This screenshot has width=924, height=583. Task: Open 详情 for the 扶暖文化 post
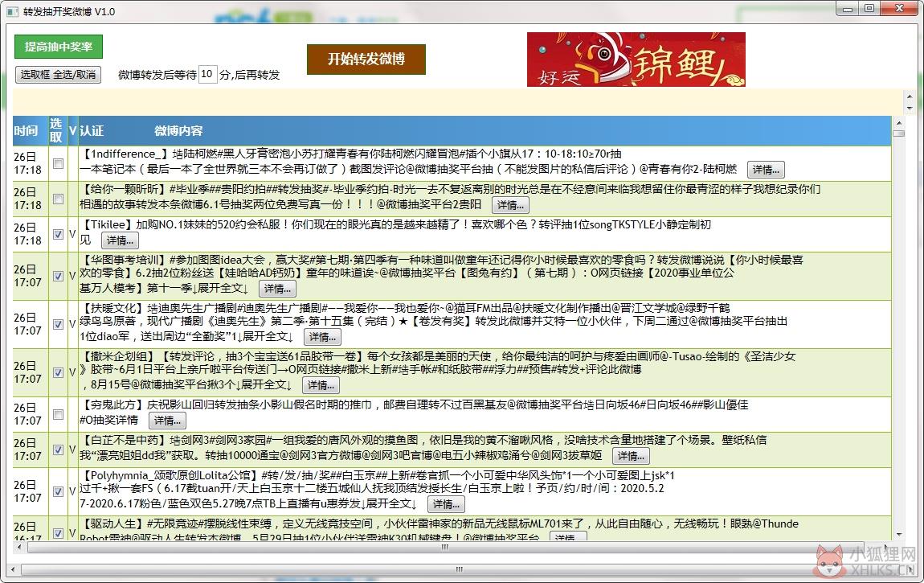pyautogui.click(x=322, y=337)
